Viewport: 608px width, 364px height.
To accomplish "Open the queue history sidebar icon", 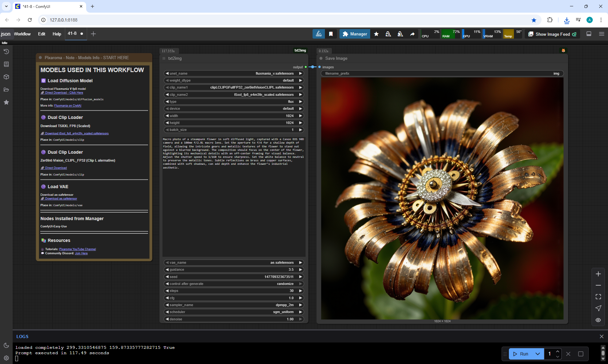I will (x=6, y=52).
